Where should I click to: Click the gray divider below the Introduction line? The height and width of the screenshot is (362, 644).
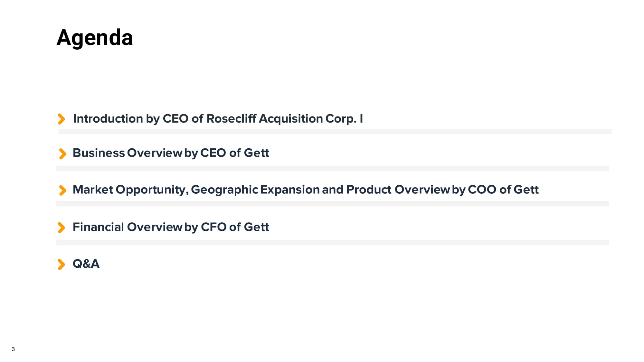[x=335, y=131]
